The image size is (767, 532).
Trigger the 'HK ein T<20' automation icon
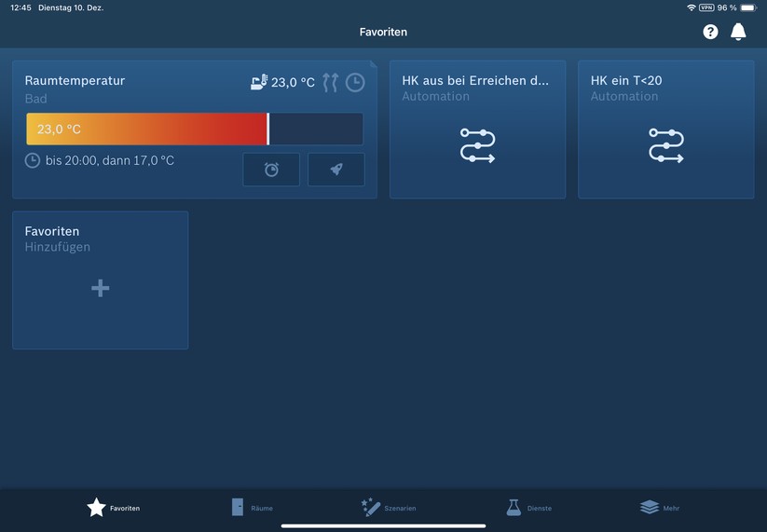665,146
